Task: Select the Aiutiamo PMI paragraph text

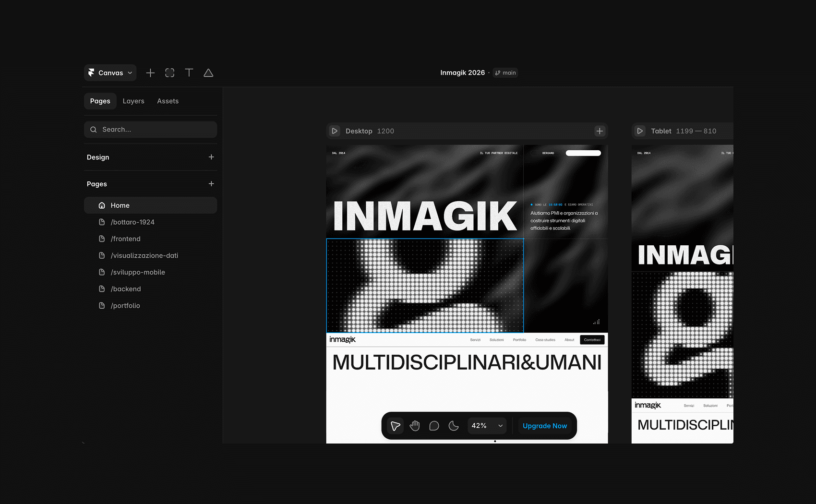Action: coord(564,221)
